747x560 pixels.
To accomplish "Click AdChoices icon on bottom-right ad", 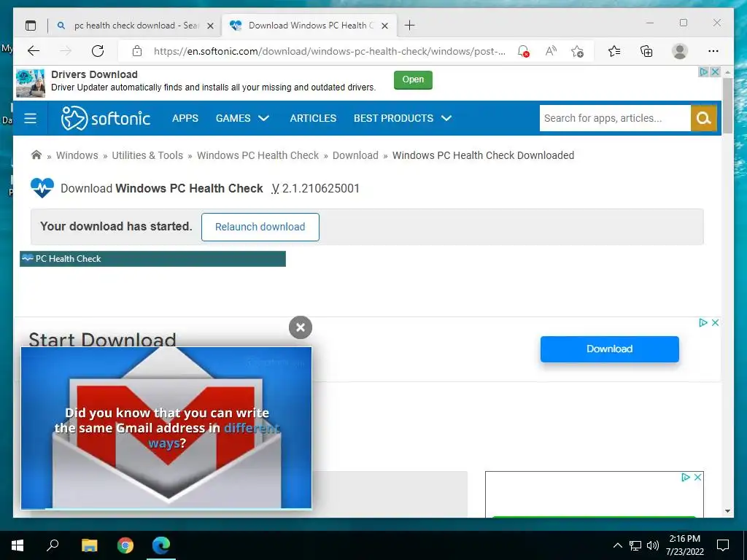I will click(686, 477).
